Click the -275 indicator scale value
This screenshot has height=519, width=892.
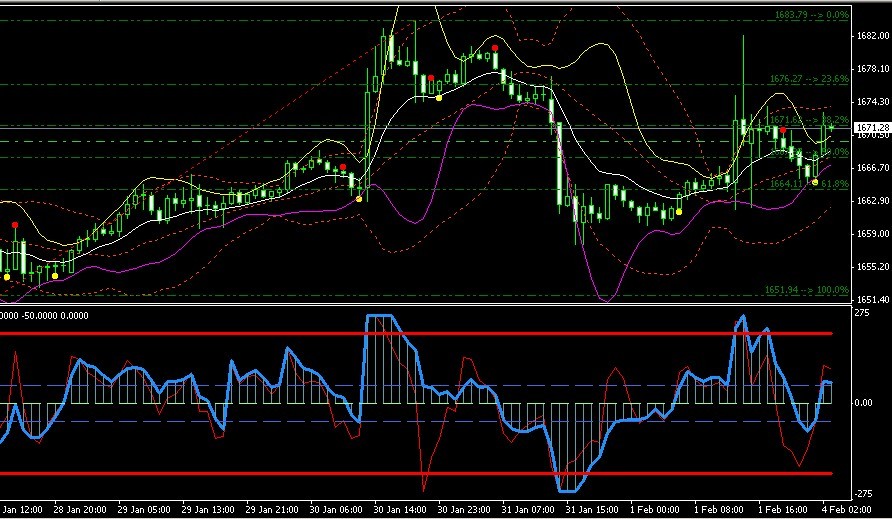863,493
